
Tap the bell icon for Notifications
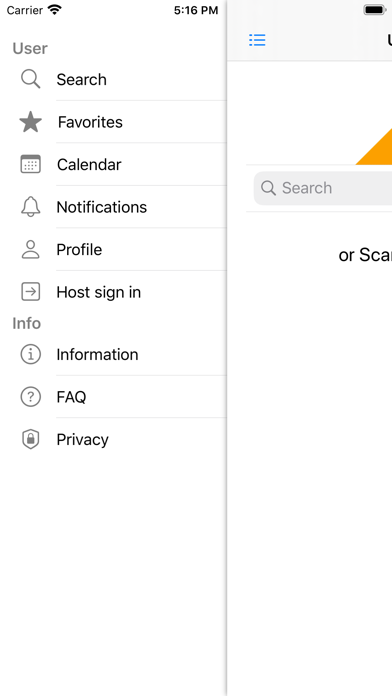[31, 207]
